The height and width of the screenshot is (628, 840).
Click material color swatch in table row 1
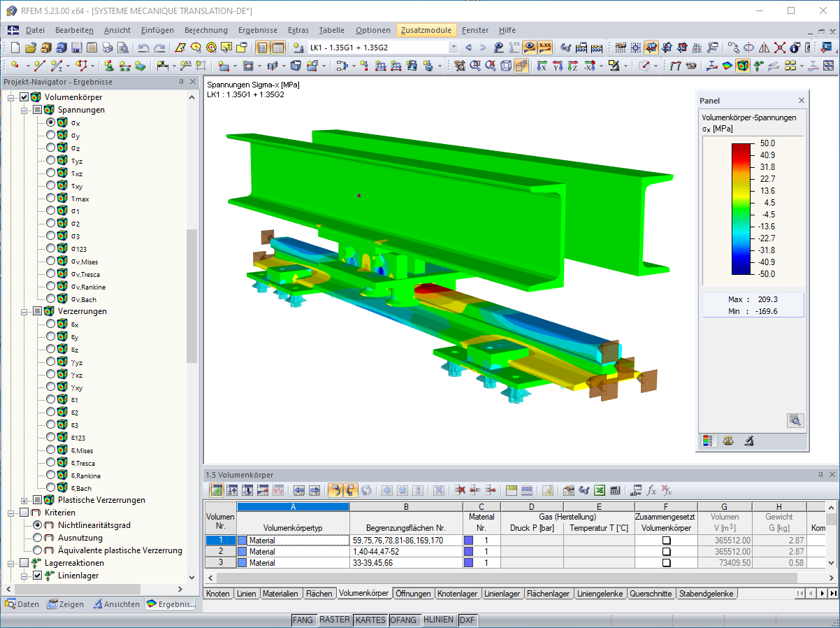469,540
